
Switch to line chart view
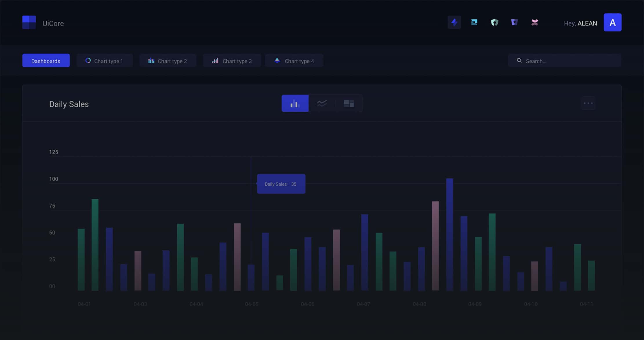coord(322,103)
